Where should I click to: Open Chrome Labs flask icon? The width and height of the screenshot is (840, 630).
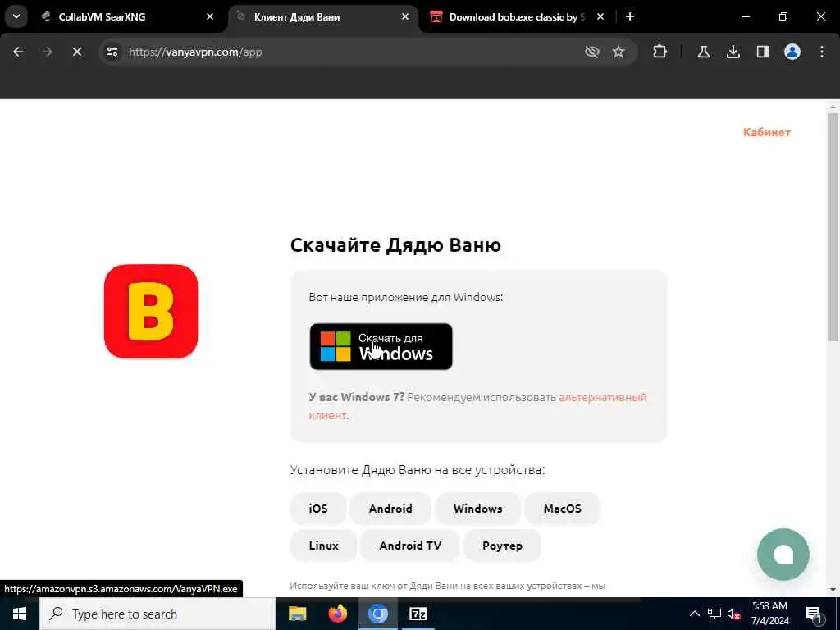point(703,52)
